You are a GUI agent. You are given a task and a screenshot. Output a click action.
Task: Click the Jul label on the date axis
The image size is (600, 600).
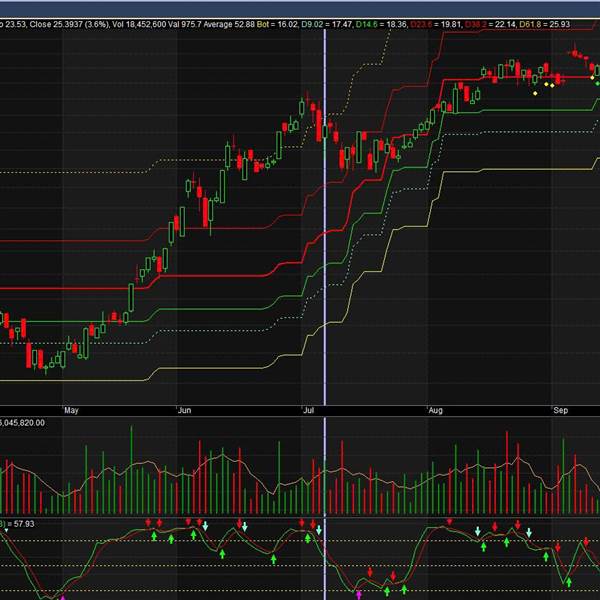coord(308,410)
